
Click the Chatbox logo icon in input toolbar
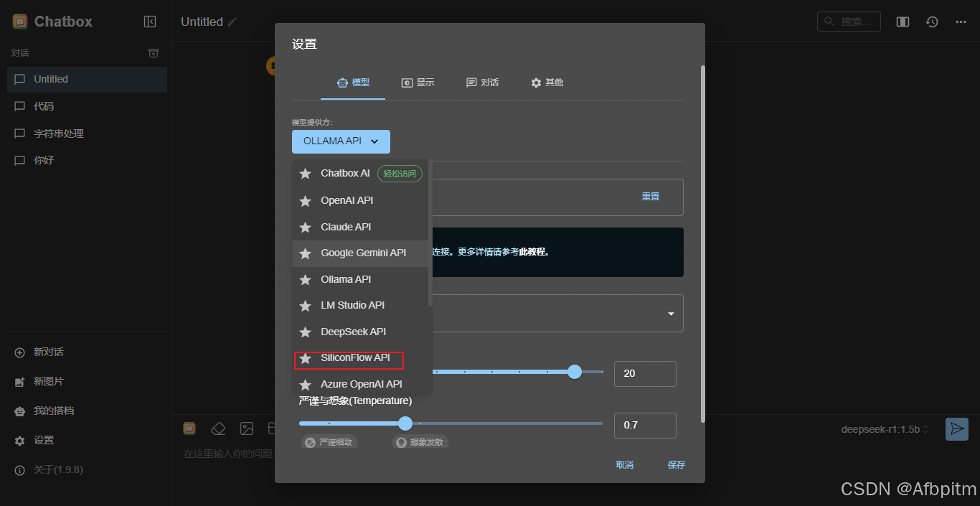point(189,428)
